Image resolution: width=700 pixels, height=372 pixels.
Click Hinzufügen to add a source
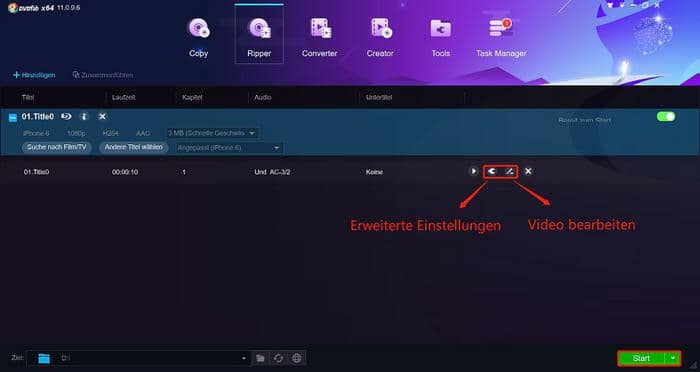pos(34,75)
